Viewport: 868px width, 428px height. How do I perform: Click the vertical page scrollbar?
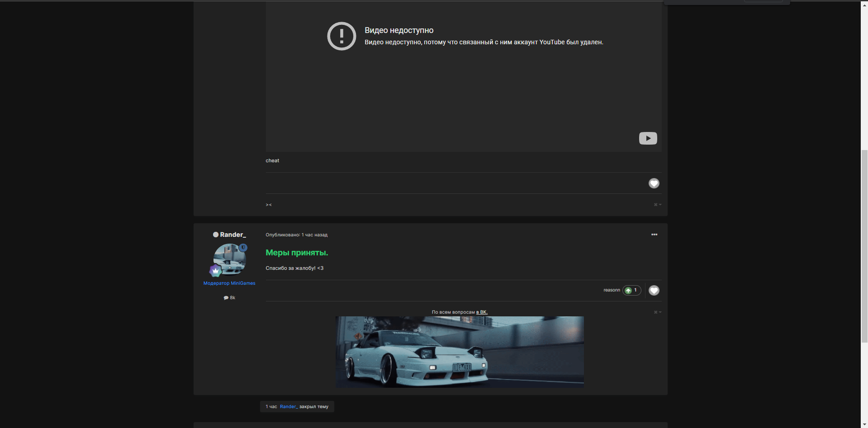[x=864, y=246]
